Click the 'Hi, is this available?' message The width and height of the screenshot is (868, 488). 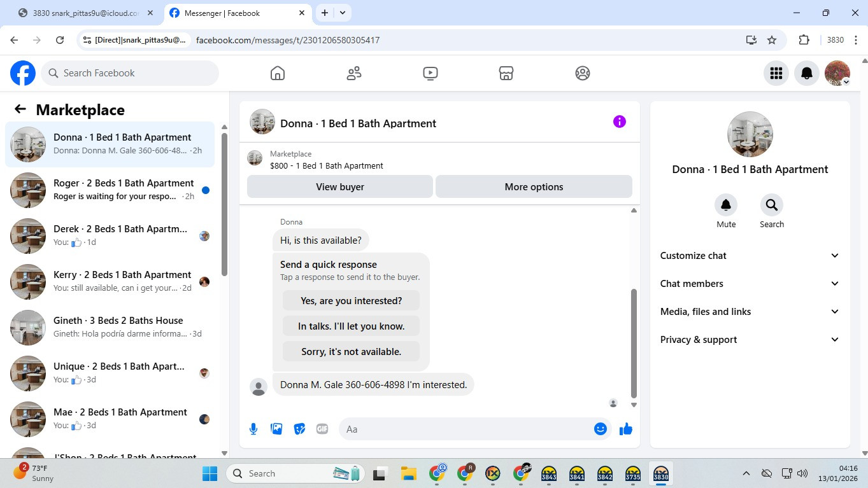pyautogui.click(x=321, y=241)
